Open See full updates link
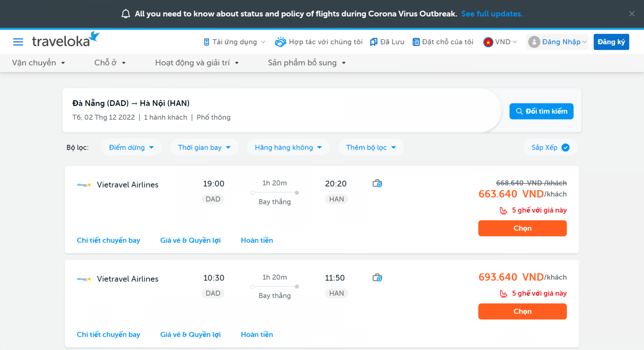 pos(492,14)
